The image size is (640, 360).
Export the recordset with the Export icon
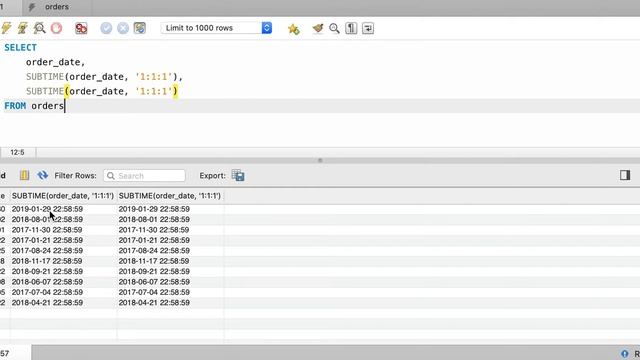[x=238, y=176]
